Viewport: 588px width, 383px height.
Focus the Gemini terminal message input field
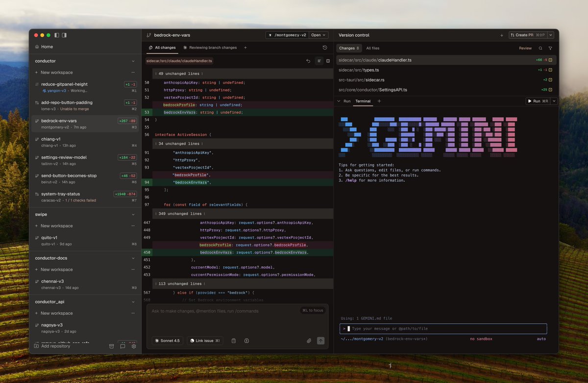coord(441,329)
